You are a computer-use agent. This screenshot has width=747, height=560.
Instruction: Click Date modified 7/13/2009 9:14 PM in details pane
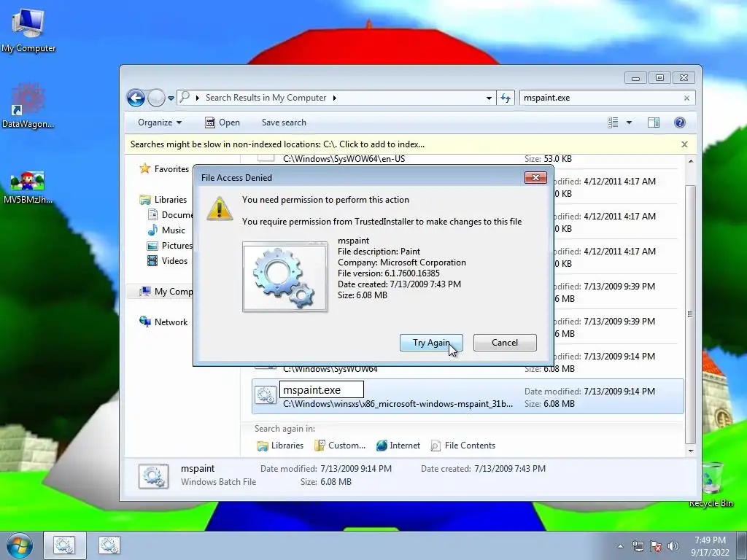326,469
